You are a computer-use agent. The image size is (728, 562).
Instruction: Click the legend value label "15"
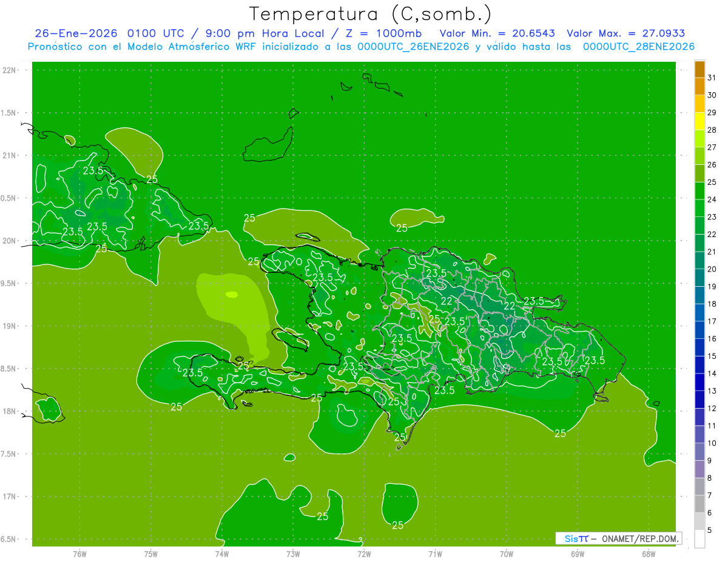click(712, 356)
